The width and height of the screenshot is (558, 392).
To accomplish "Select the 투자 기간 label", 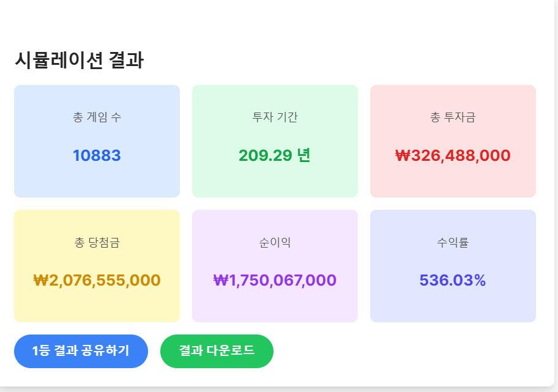I will (275, 117).
